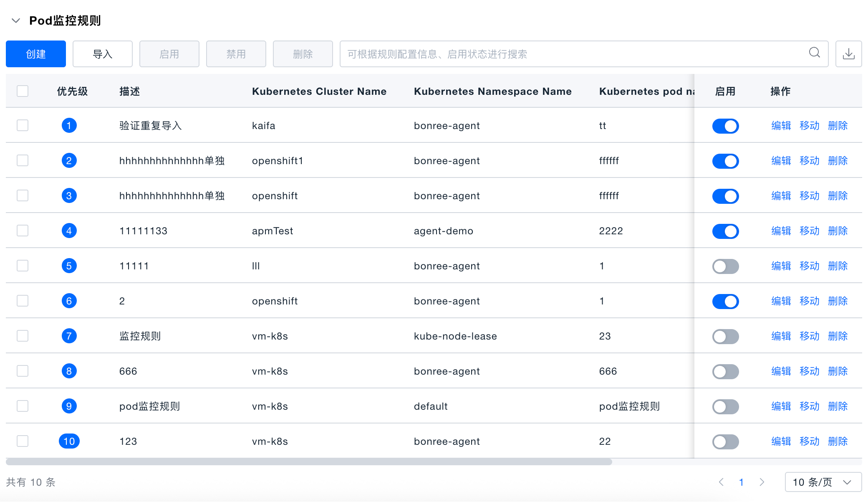
Task: Open the 10 条/页 page size dropdown
Action: [x=823, y=482]
